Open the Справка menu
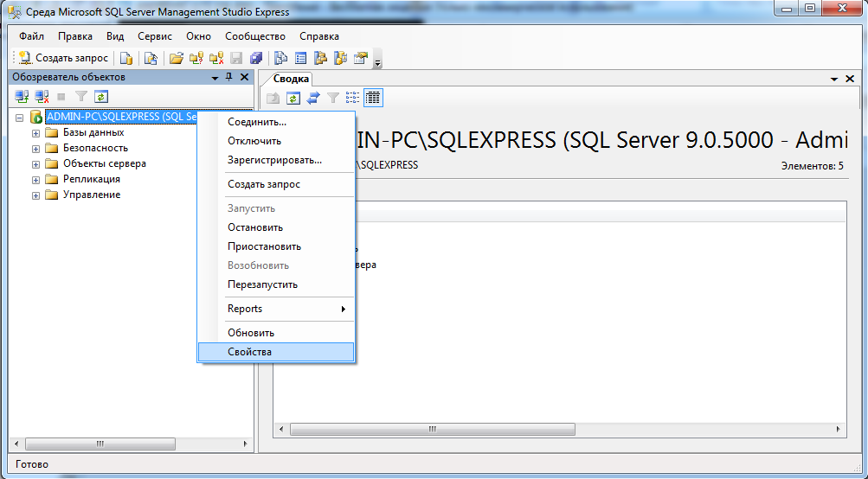The height and width of the screenshot is (479, 868). coord(318,36)
